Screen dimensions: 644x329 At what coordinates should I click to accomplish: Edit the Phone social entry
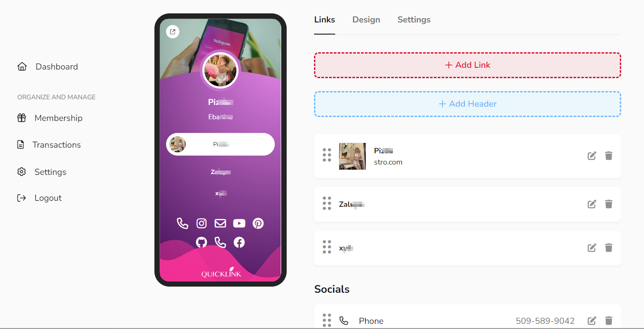click(592, 321)
